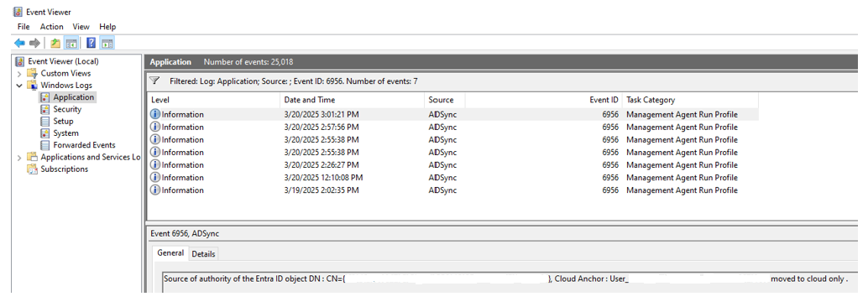
Task: Click the Security log icon
Action: coord(44,109)
